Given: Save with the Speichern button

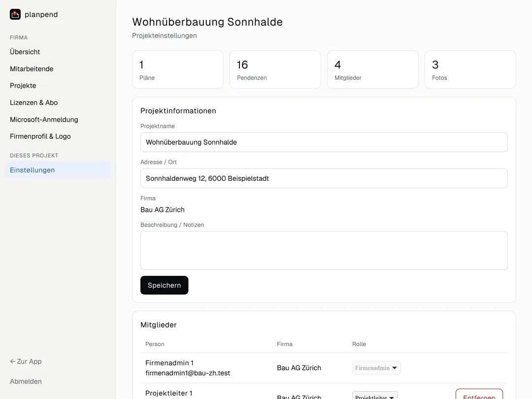Looking at the screenshot, I should click(164, 285).
